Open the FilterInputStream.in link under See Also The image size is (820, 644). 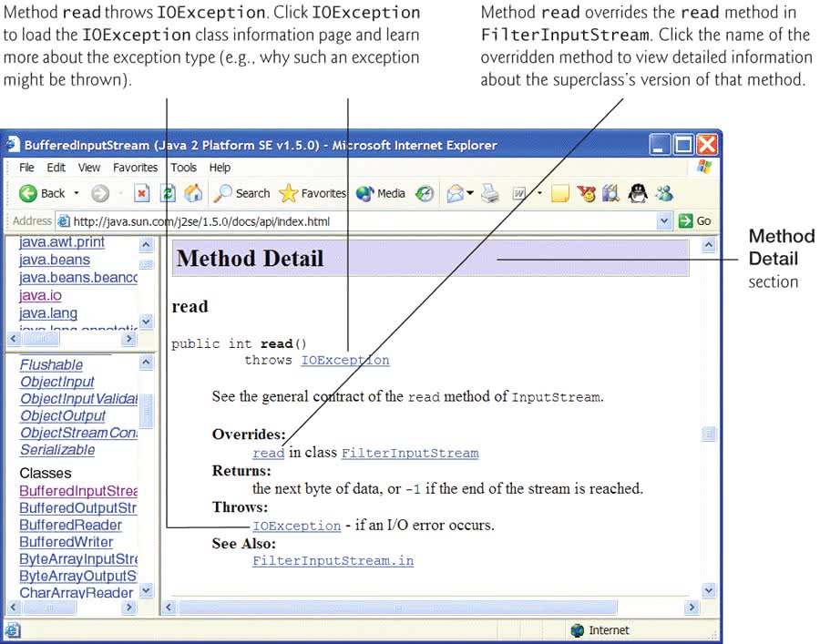click(x=333, y=561)
